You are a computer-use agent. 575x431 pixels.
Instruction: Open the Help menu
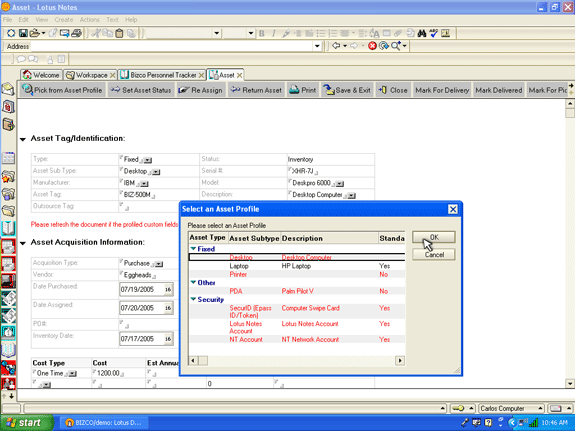click(131, 20)
